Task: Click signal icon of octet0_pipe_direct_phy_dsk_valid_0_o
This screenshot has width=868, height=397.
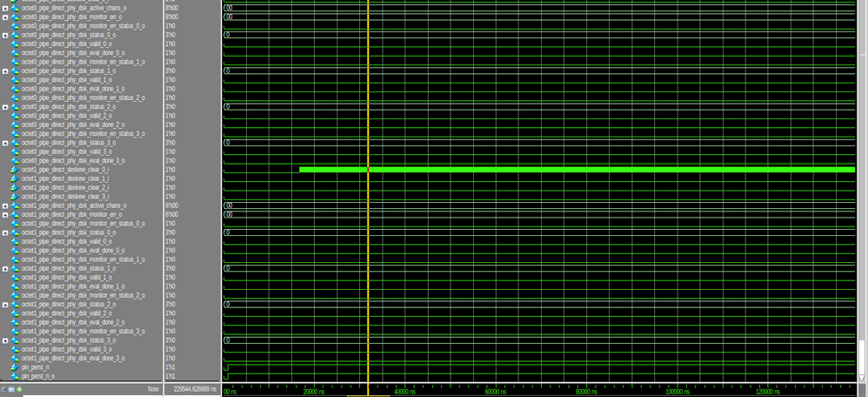Action: click(x=15, y=44)
